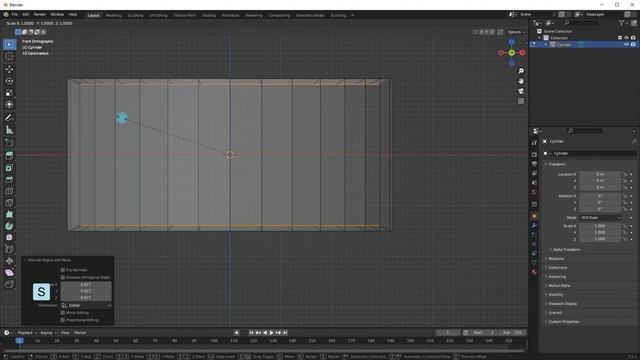Disable Cylinder render camera toggle
Image resolution: width=640 pixels, height=360 pixels.
(x=633, y=44)
